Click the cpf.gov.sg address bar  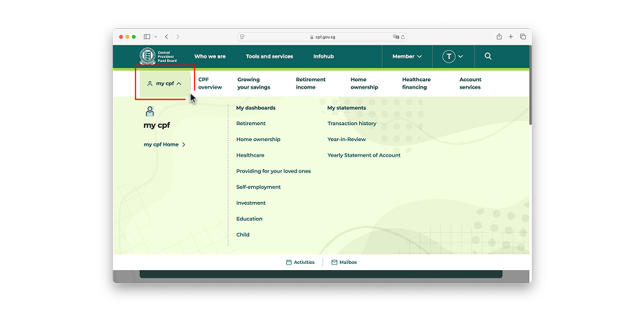[322, 36]
